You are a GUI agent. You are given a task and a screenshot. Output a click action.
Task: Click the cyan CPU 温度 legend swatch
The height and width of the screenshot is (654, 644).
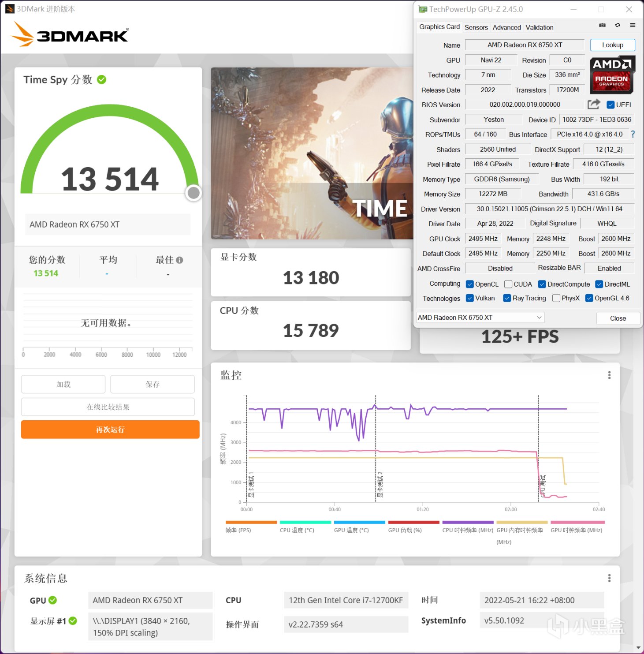[x=305, y=523]
